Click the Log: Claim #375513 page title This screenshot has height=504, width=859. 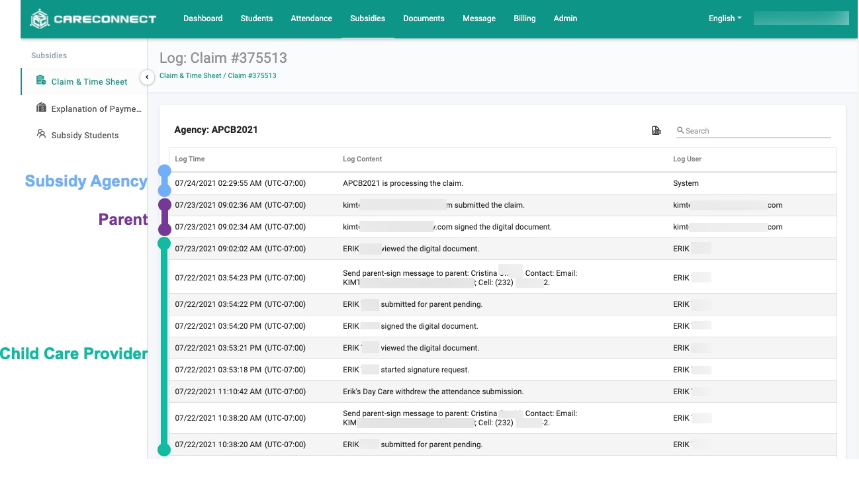point(223,58)
